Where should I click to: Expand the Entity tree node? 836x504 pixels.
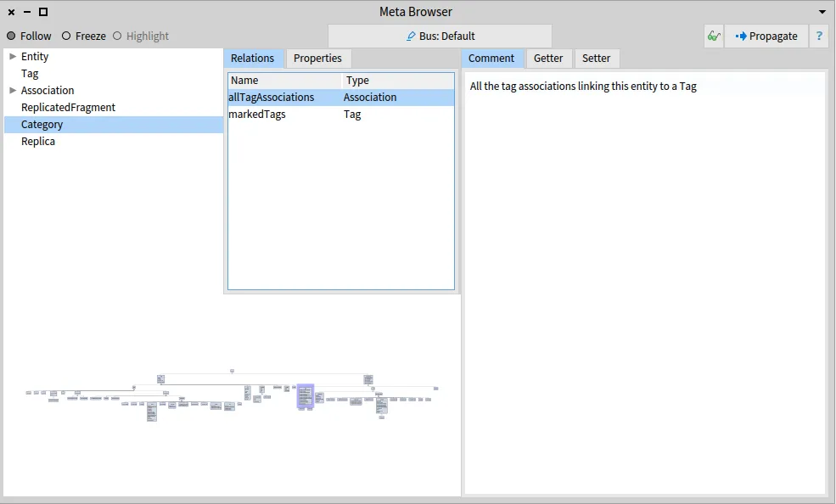click(x=13, y=57)
